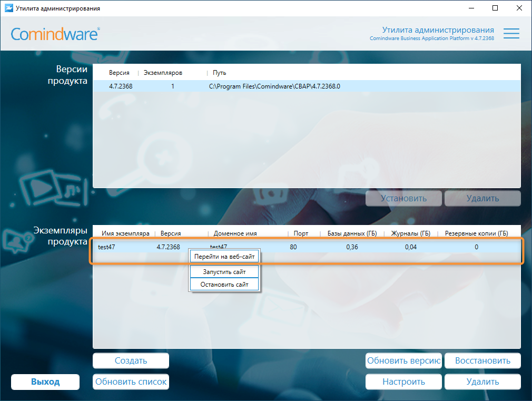Click database size 0,36 in the test47 row
The image size is (532, 401).
352,247
